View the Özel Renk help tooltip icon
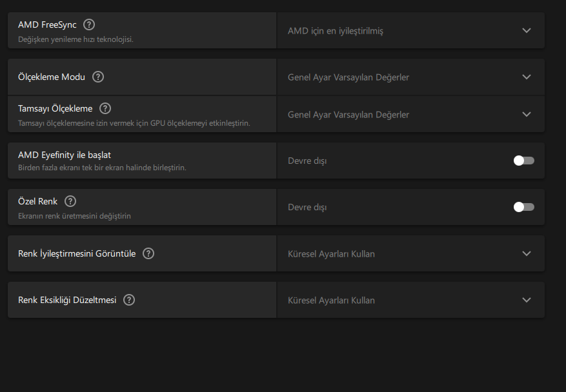Viewport: 566px width, 392px height. [x=70, y=201]
